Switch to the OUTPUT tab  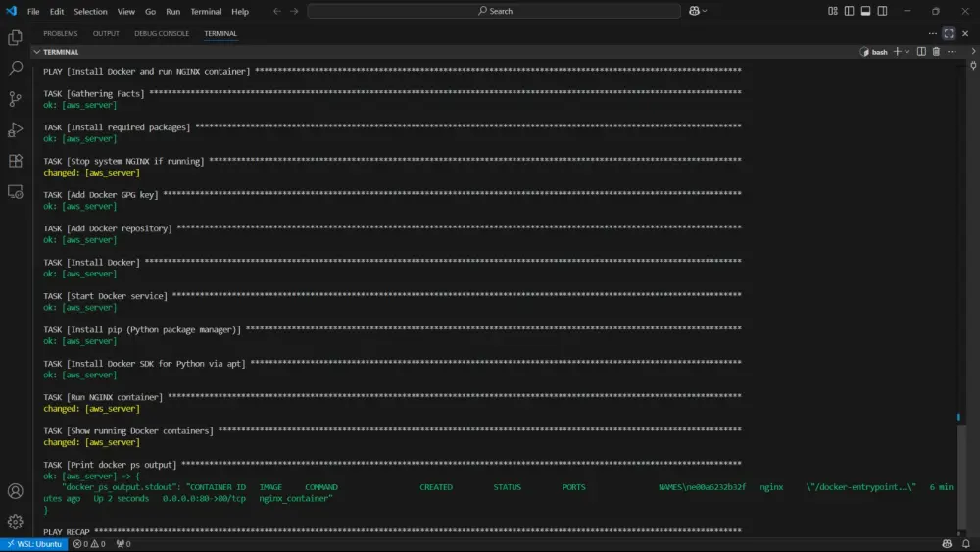click(106, 33)
